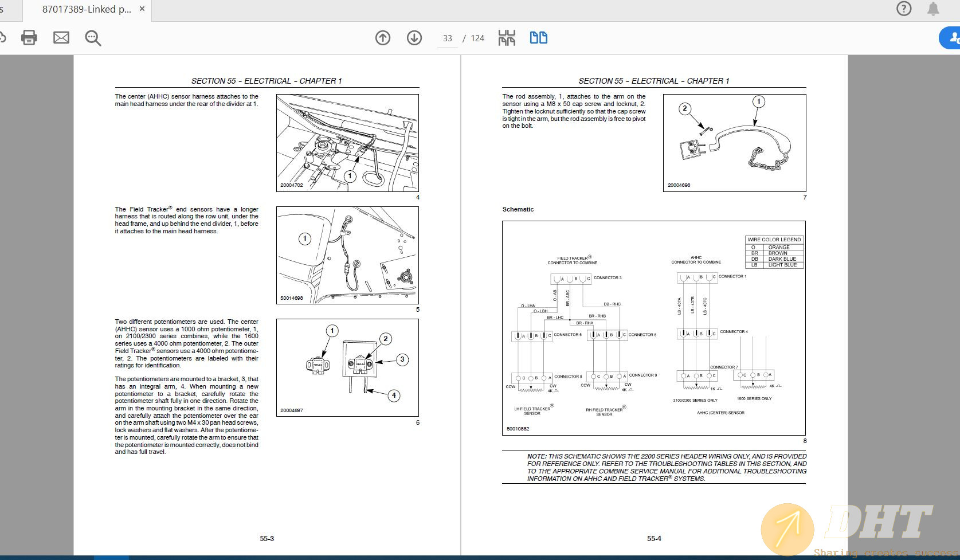The image size is (960, 560).
Task: Click the wiring schematic figure 8
Action: pyautogui.click(x=653, y=328)
